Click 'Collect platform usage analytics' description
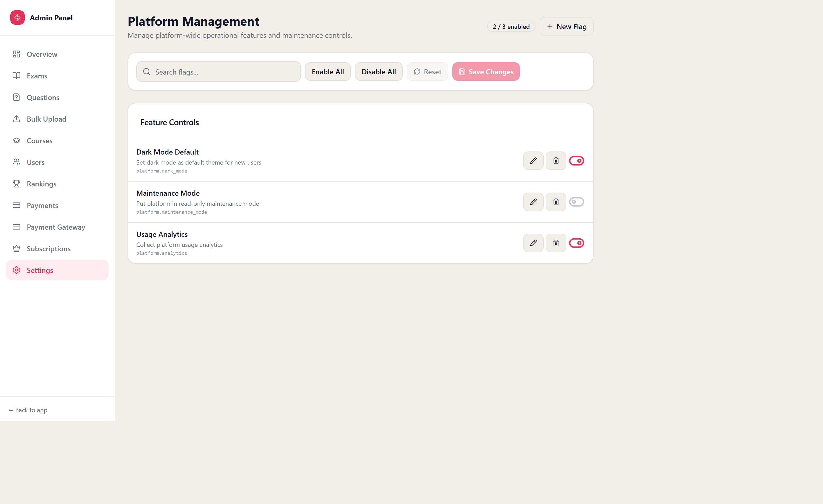The height and width of the screenshot is (504, 823). pyautogui.click(x=179, y=245)
